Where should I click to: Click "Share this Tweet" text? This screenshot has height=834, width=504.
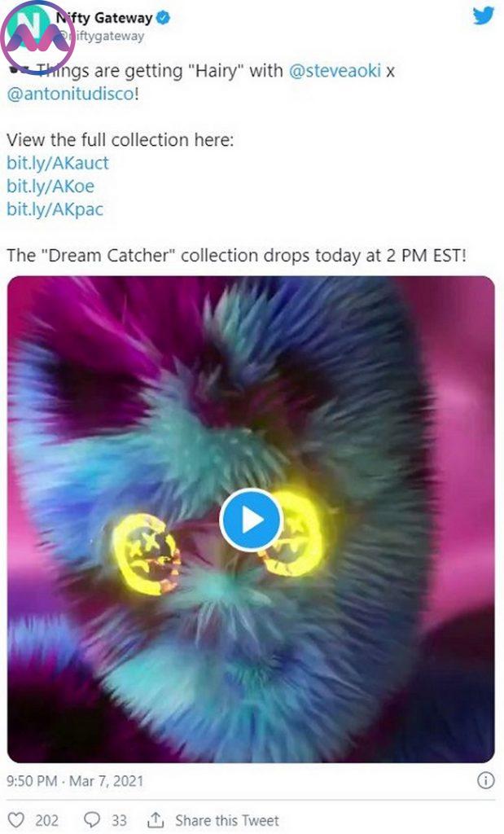[x=227, y=820]
